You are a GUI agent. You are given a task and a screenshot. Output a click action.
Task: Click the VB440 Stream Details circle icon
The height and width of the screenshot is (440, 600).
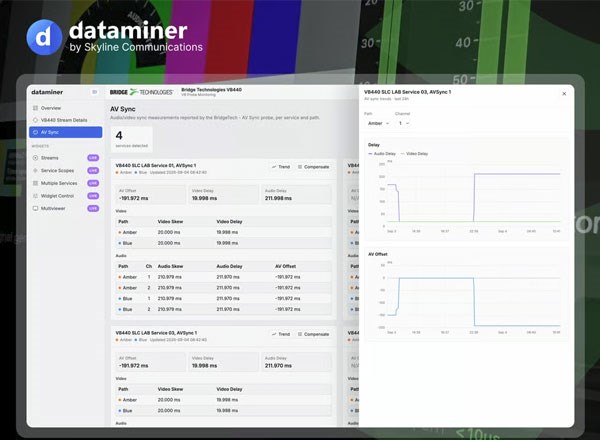coord(35,120)
